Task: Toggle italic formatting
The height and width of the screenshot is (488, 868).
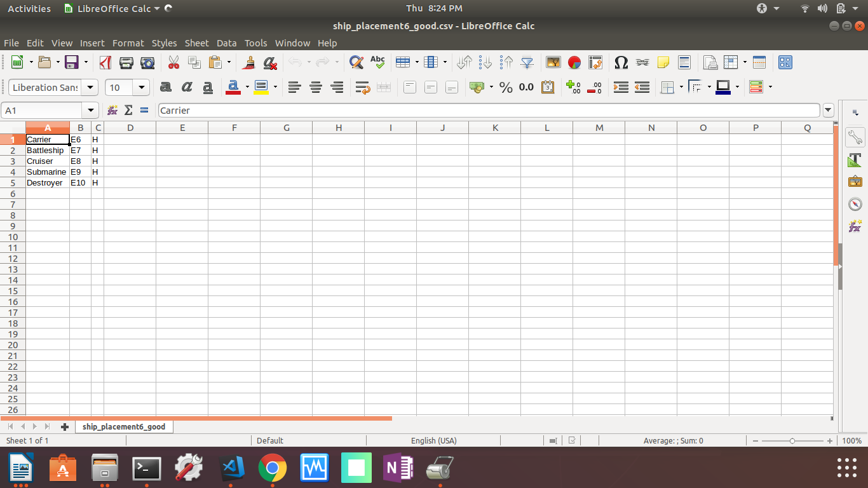Action: coord(186,87)
